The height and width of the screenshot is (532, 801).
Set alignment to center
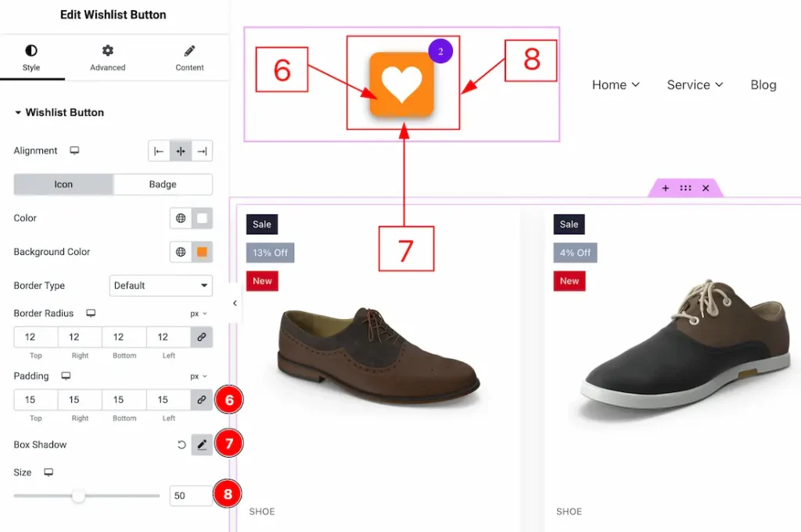coord(181,151)
